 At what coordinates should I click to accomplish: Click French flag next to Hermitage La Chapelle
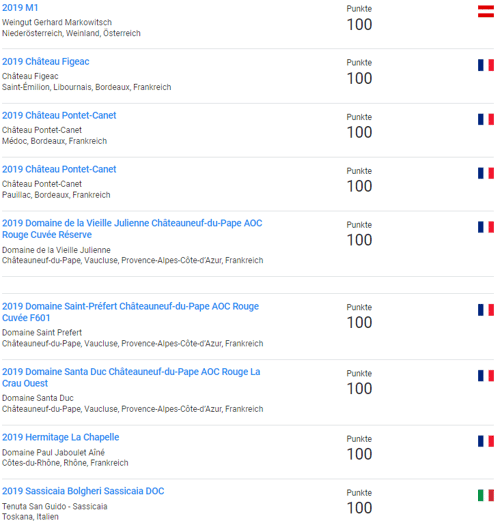click(486, 441)
